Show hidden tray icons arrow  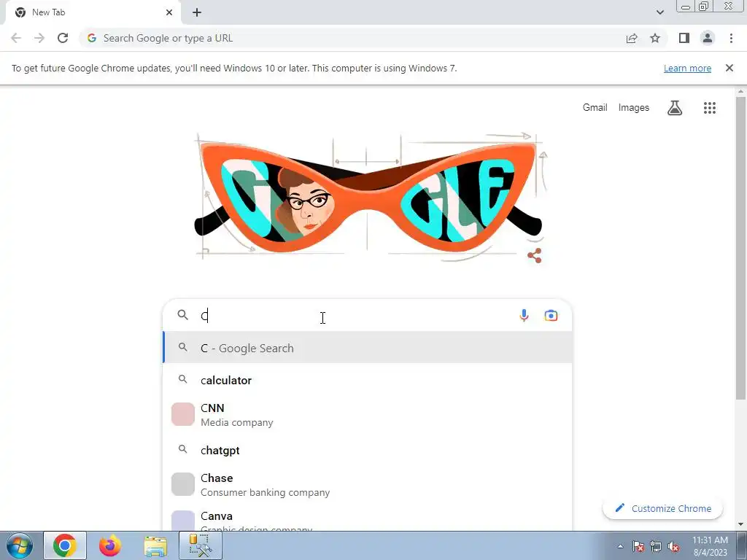pyautogui.click(x=620, y=546)
